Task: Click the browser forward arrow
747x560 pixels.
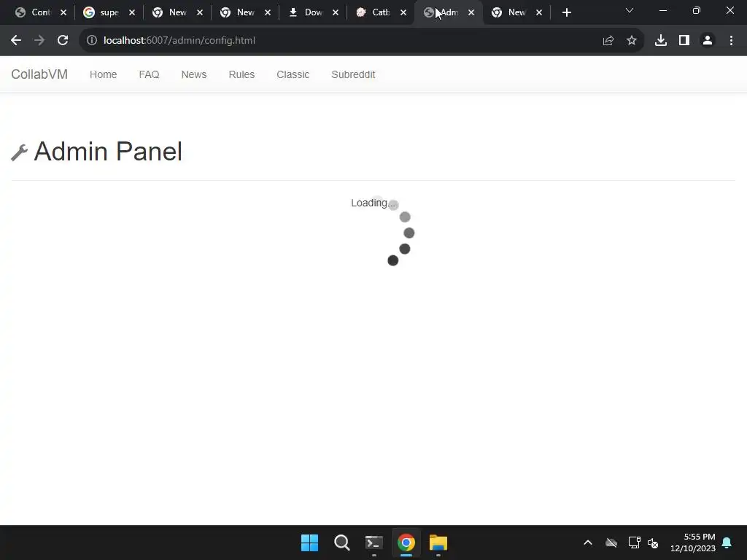Action: (x=39, y=41)
